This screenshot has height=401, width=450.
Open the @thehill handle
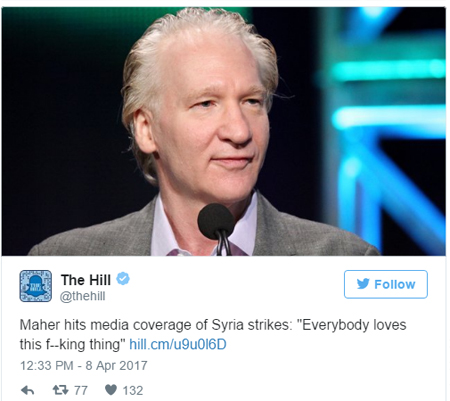coord(82,296)
